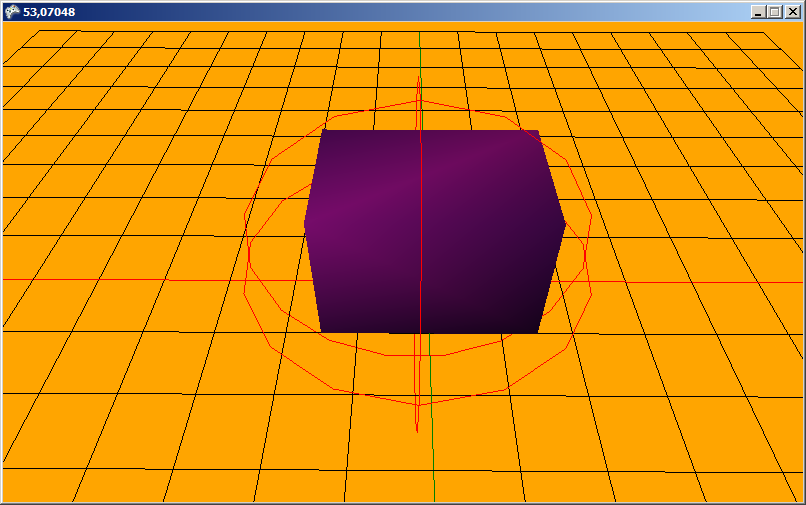Viewport: 806px width, 505px height.
Task: Close the 53,07048 window
Action: click(x=793, y=12)
